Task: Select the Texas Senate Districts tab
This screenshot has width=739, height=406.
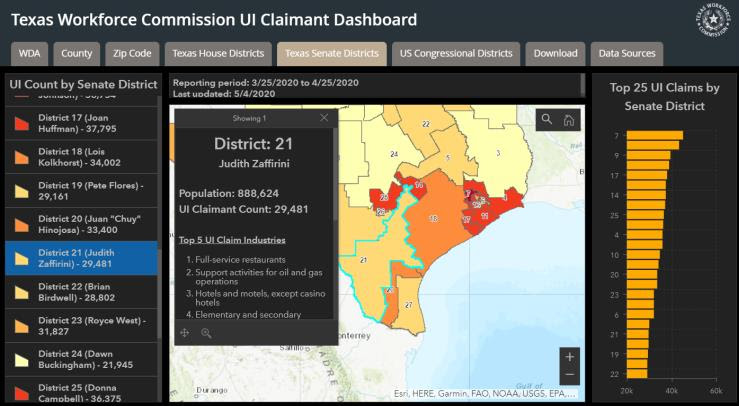Action: click(x=332, y=54)
